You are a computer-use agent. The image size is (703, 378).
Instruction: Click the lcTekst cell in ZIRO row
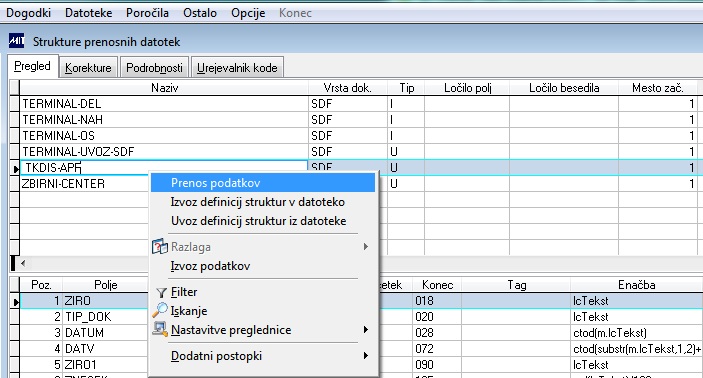click(x=637, y=300)
